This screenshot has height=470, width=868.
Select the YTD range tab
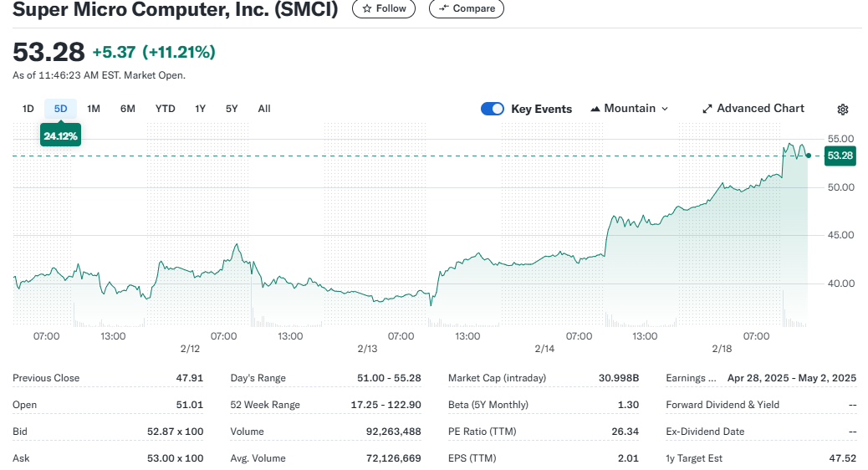(166, 109)
